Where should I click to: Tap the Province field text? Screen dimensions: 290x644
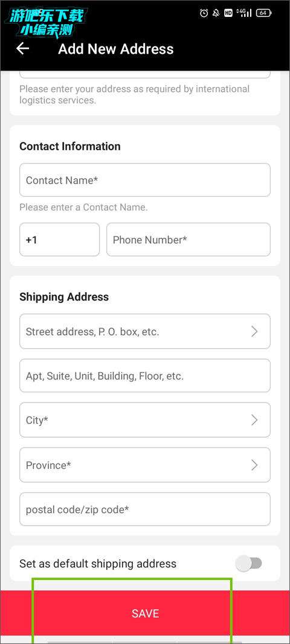point(48,465)
